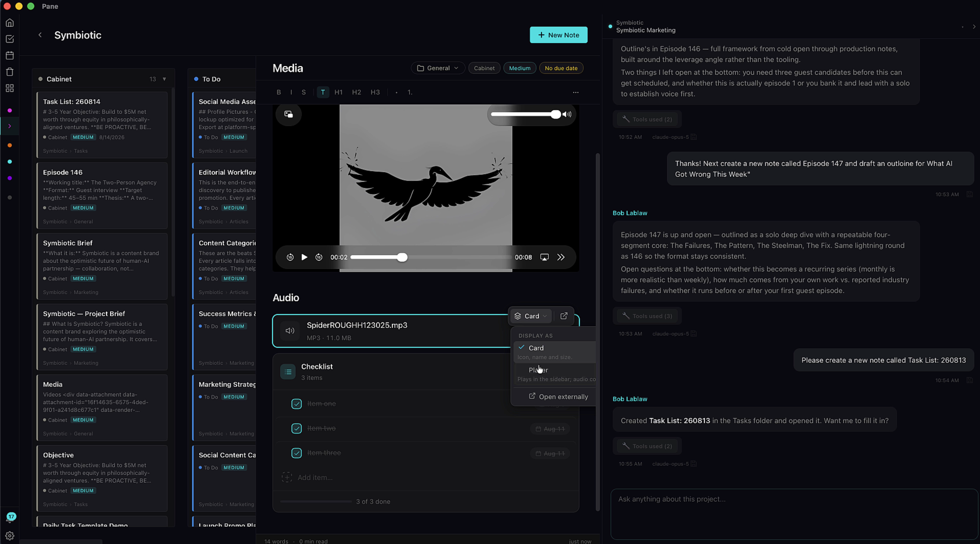The height and width of the screenshot is (544, 980).
Task: Collapse the Cabinet column arrow
Action: point(164,79)
